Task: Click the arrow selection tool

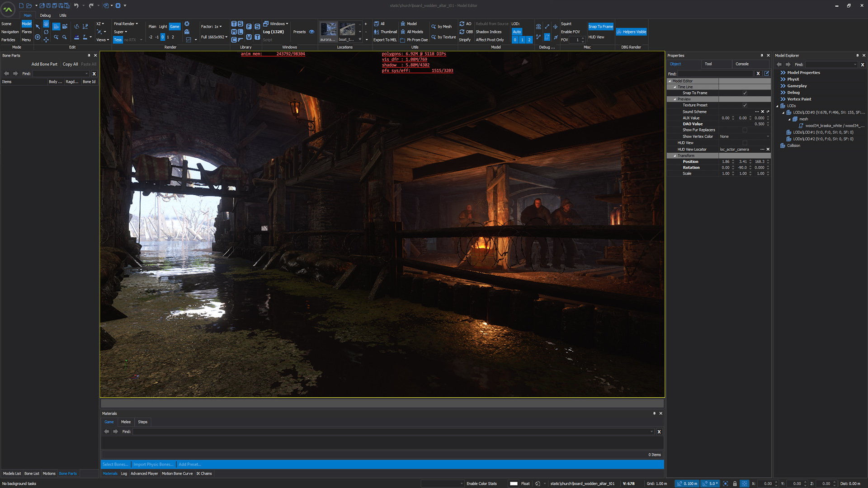Action: coord(38,27)
